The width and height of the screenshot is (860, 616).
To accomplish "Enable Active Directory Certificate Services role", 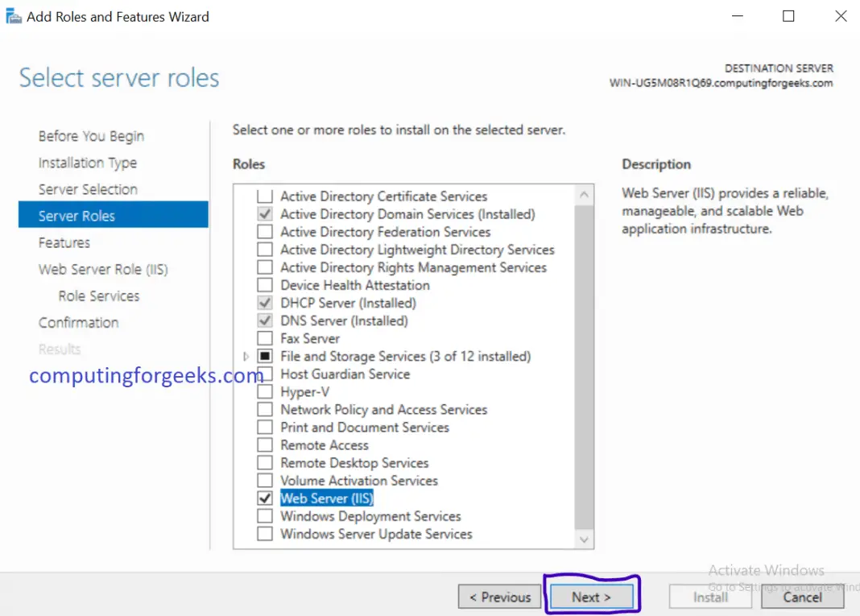I will tap(266, 196).
